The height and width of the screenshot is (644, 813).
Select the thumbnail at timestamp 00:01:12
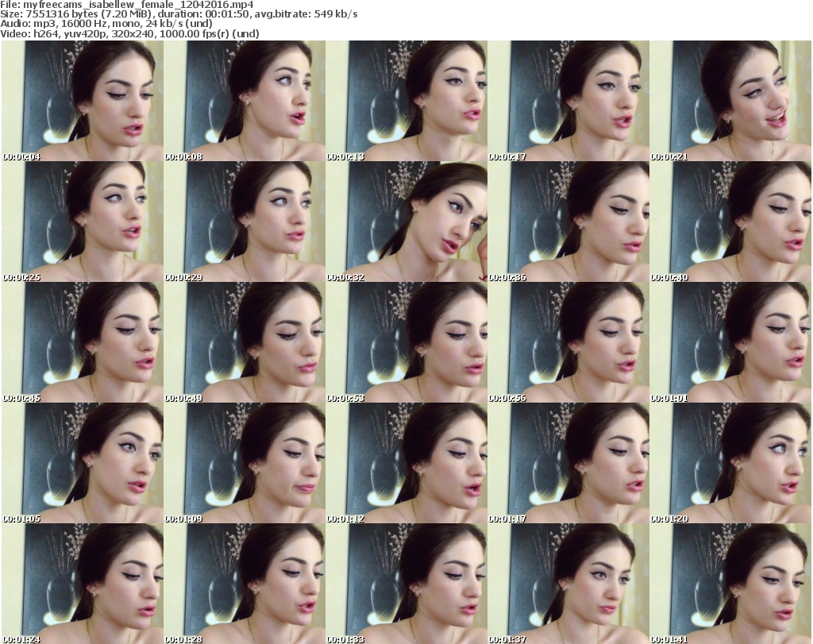406,463
